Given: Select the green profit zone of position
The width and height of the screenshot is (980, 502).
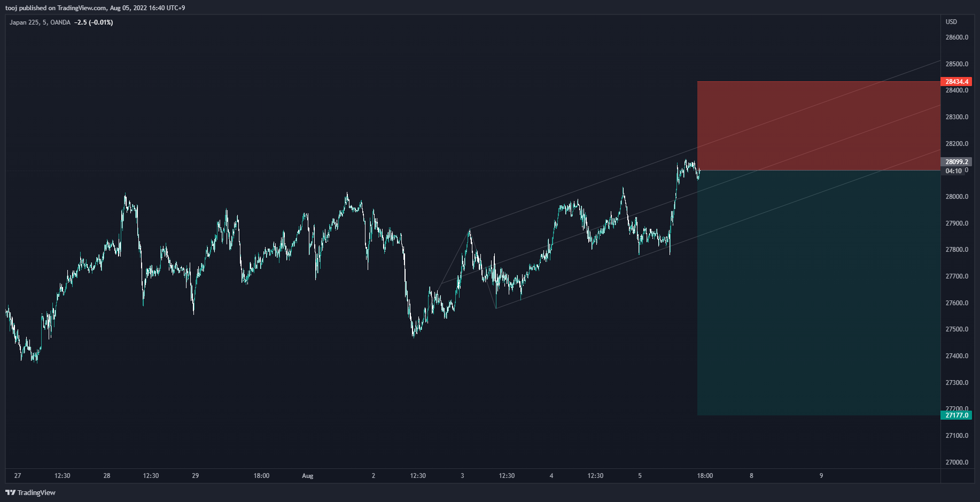Looking at the screenshot, I should tap(819, 293).
